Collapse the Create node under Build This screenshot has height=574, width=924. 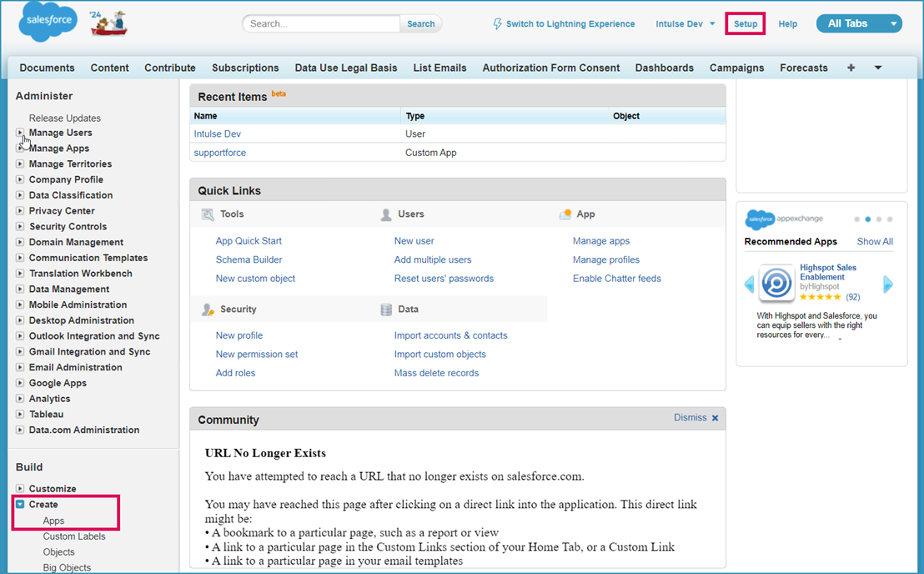[20, 505]
